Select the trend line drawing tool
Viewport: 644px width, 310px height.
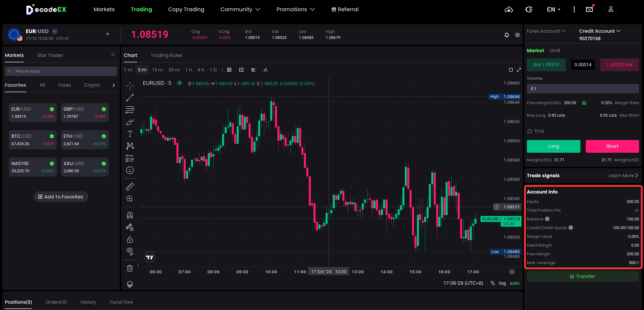(130, 98)
